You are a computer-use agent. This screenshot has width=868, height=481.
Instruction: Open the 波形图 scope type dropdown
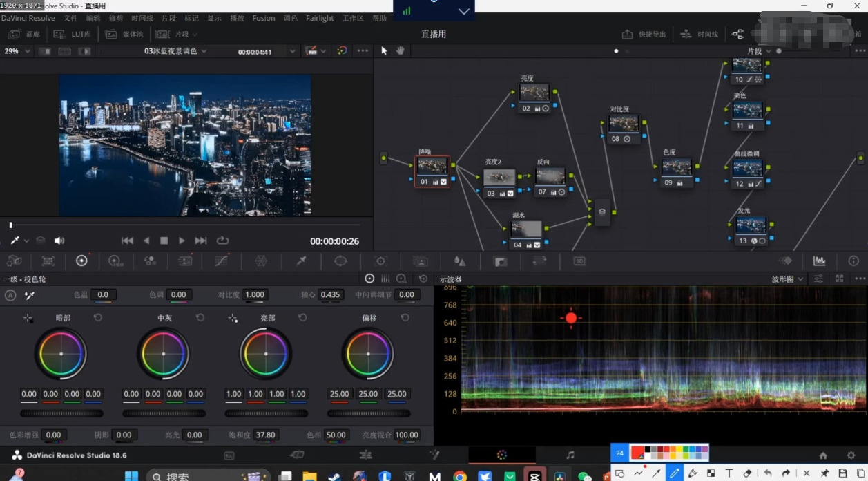click(787, 279)
